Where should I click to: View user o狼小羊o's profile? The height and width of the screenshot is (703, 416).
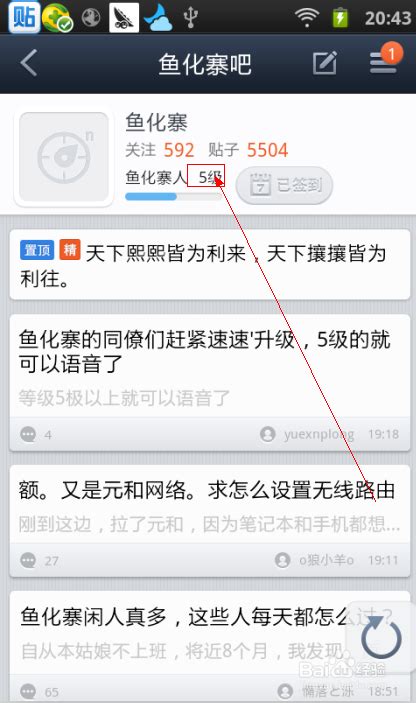pos(314,560)
